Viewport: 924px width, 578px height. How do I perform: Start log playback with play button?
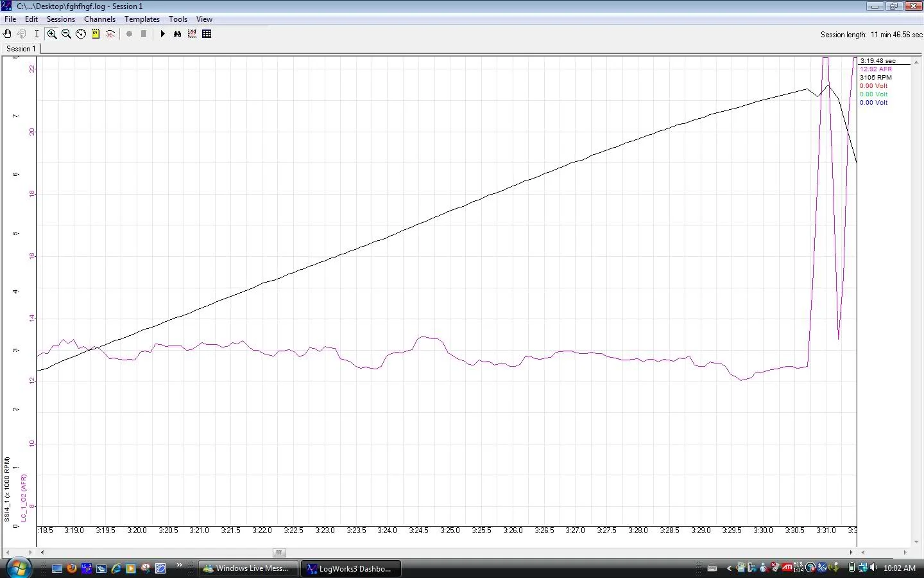pyautogui.click(x=163, y=34)
